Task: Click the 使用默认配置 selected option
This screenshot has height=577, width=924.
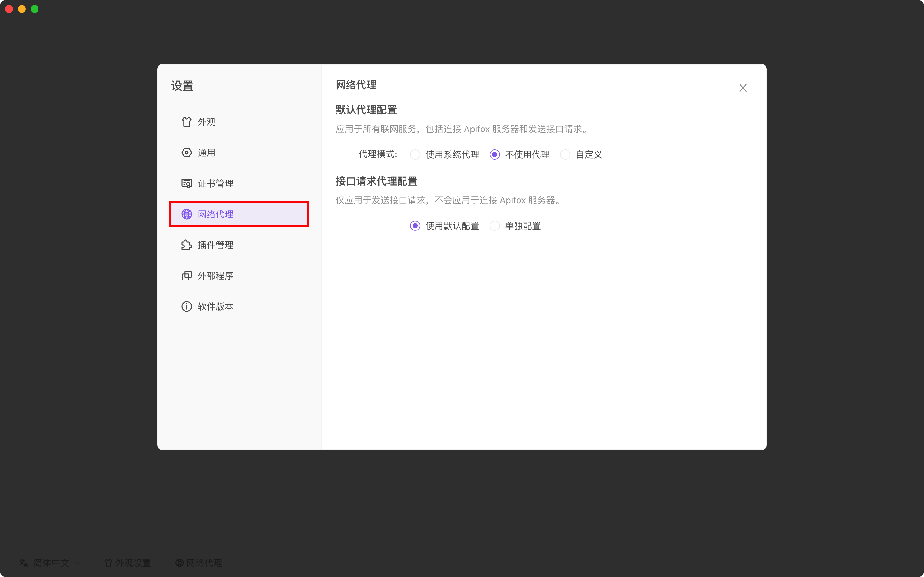Action: [x=415, y=226]
